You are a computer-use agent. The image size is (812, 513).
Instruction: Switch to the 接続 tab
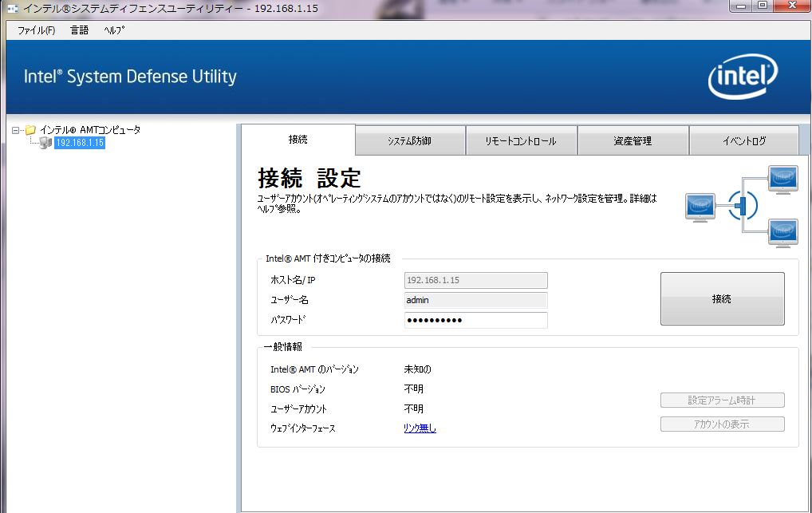pos(298,140)
